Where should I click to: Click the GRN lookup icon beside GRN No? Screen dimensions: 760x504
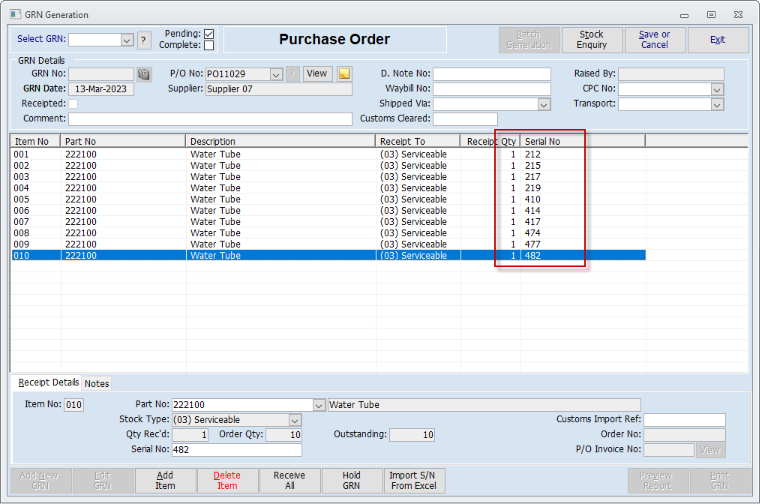[x=143, y=74]
